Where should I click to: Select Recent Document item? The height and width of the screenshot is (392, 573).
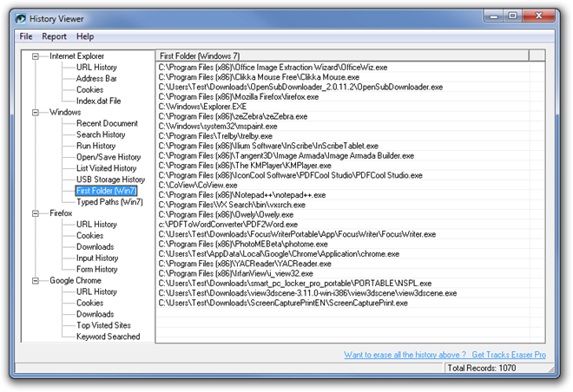107,123
